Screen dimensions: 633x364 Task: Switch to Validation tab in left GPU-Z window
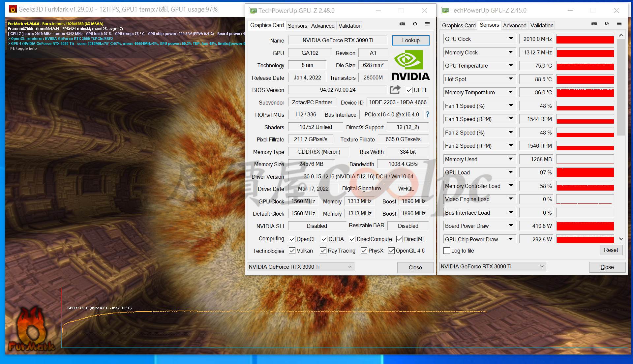[350, 26]
